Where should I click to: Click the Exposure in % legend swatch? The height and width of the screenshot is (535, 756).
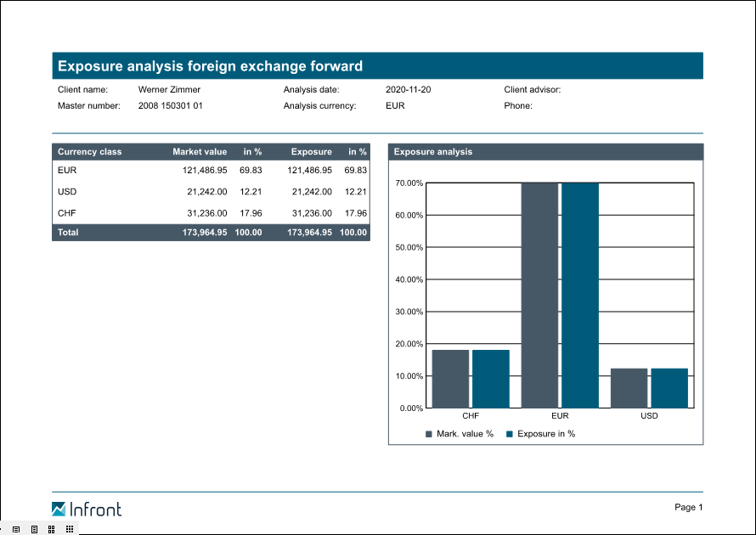pyautogui.click(x=510, y=434)
